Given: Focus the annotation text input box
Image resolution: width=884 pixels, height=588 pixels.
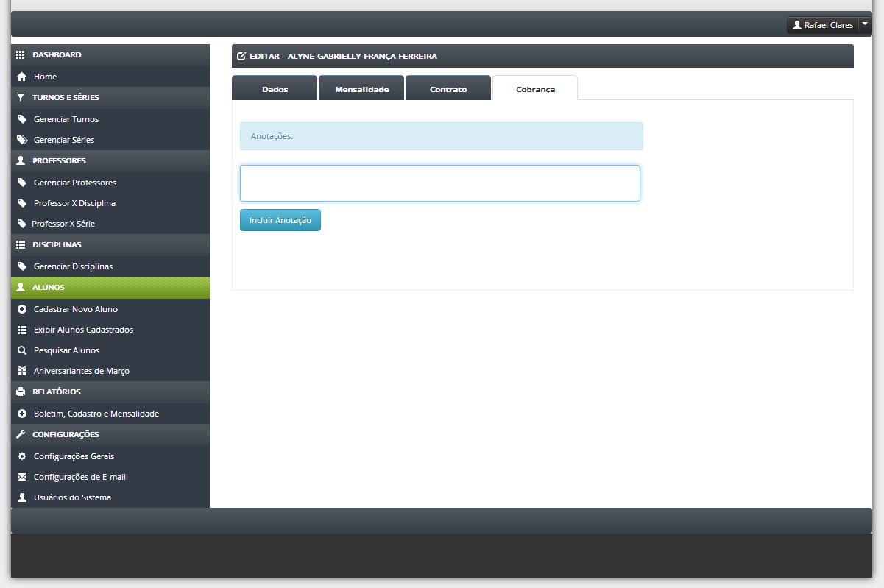Looking at the screenshot, I should 440,183.
